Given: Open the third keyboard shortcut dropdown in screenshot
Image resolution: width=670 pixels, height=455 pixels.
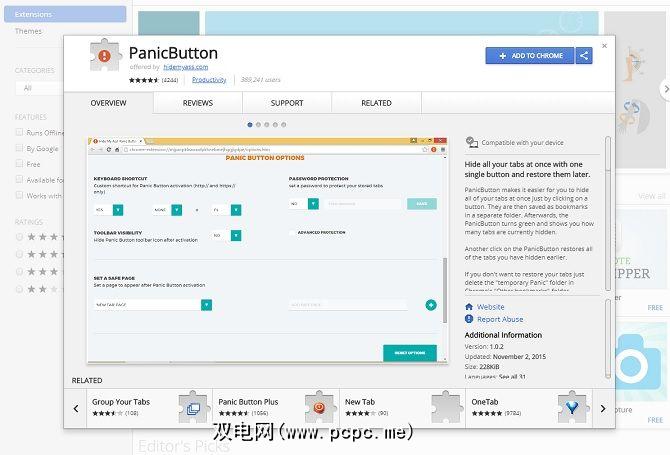Looking at the screenshot, I should [236, 210].
